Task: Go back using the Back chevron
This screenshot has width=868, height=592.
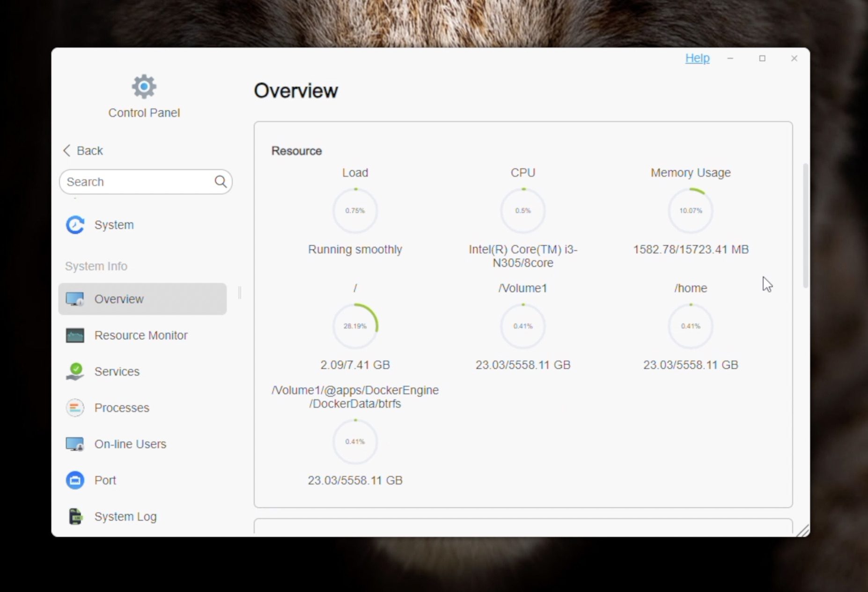Action: click(x=67, y=150)
